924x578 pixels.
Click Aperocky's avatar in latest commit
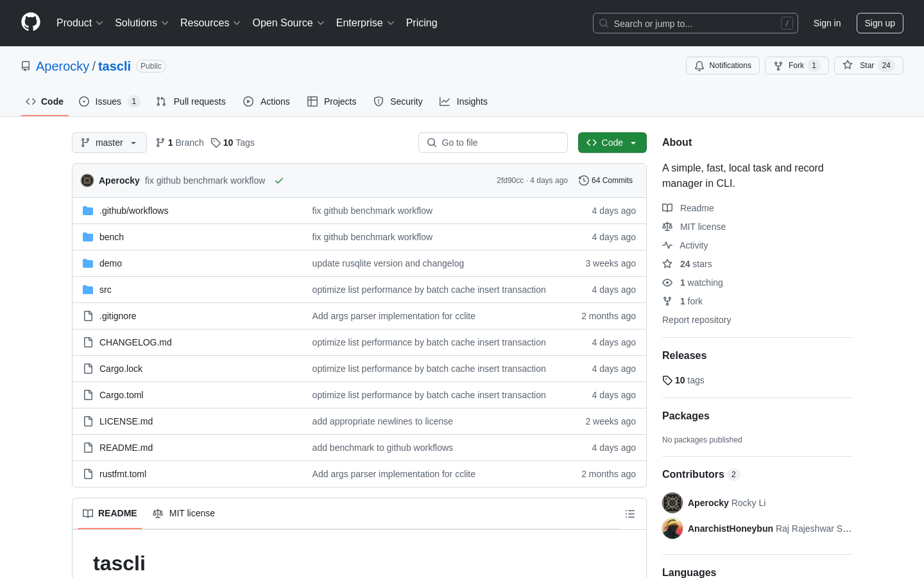click(87, 180)
